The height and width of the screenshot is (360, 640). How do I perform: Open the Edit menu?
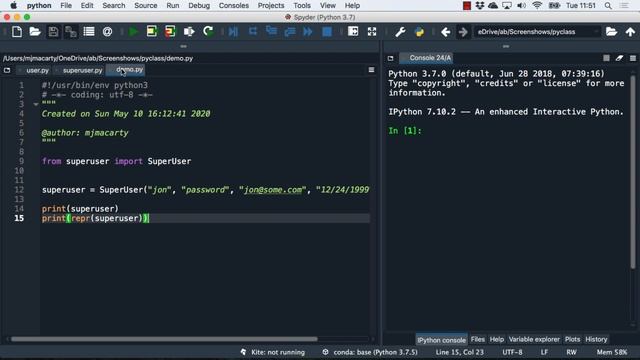pos(87,6)
